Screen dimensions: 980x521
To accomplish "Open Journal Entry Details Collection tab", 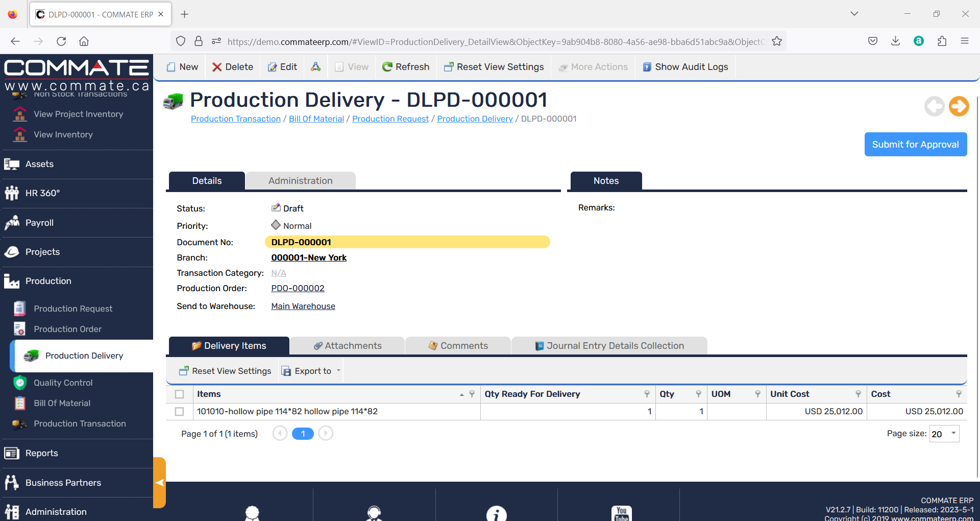I will click(609, 346).
